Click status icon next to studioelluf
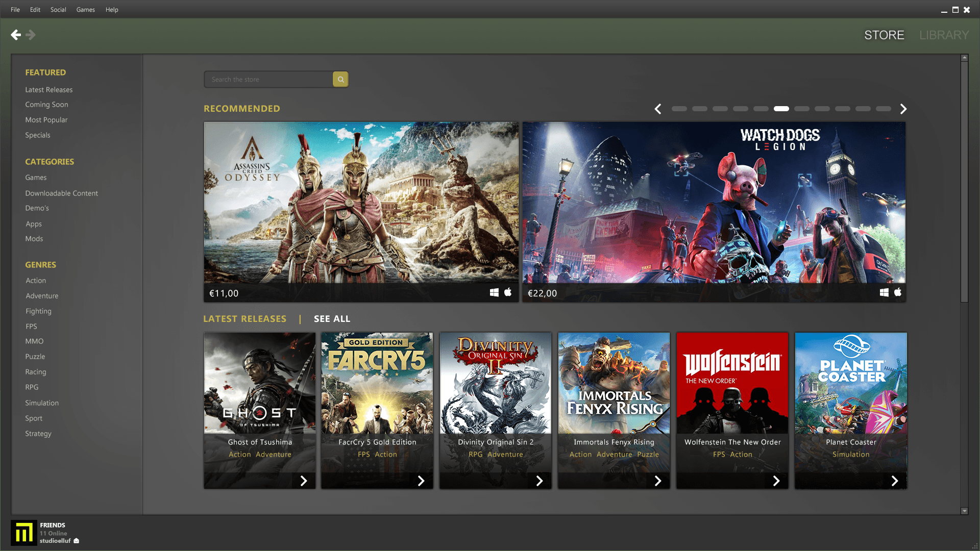 76,541
